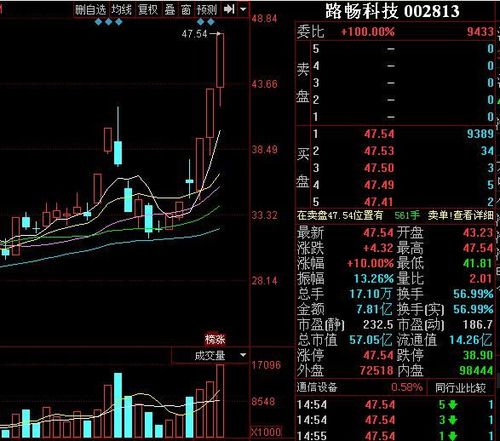
Task: Click the 总市值 value 57.05亿
Action: 371,340
